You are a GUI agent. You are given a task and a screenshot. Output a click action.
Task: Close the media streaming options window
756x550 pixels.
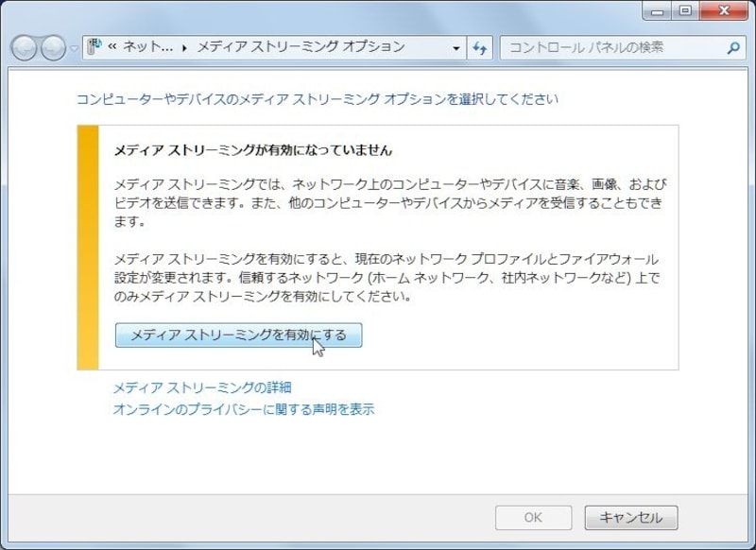722,10
